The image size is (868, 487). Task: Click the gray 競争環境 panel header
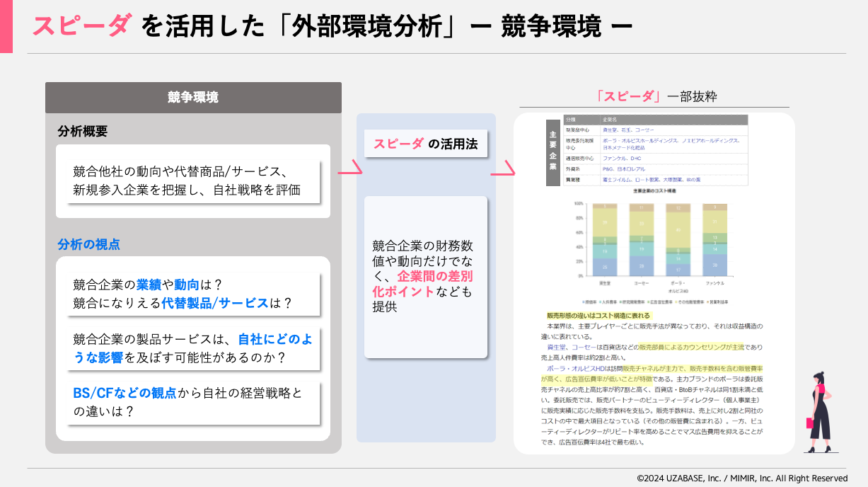click(193, 98)
